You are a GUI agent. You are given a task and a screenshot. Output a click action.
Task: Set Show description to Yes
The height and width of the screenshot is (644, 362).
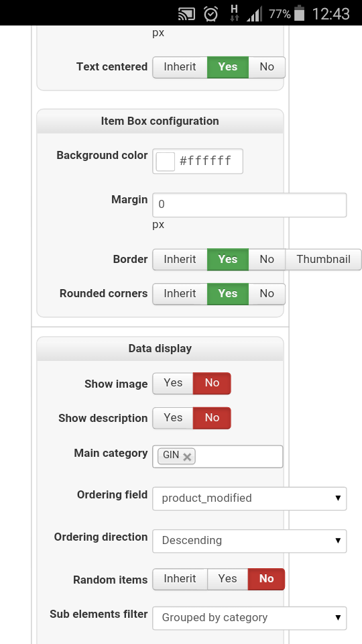[x=173, y=418]
